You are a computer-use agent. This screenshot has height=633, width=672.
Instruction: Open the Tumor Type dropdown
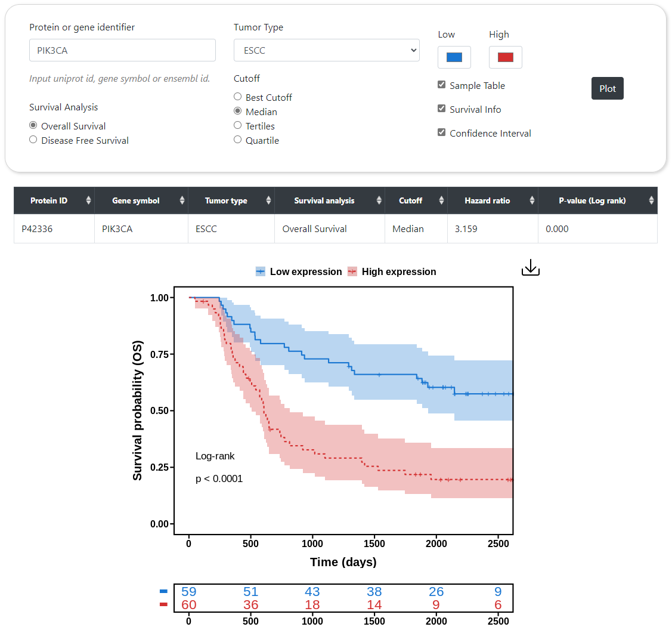pos(326,51)
